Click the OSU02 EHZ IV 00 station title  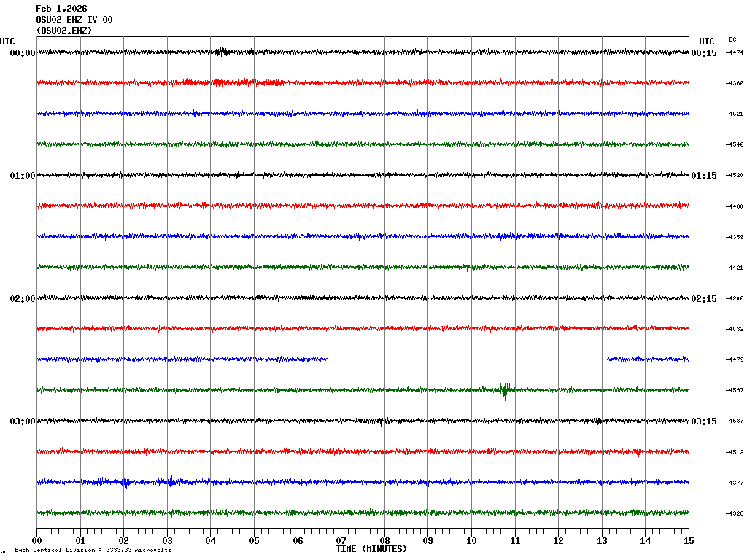click(x=74, y=20)
